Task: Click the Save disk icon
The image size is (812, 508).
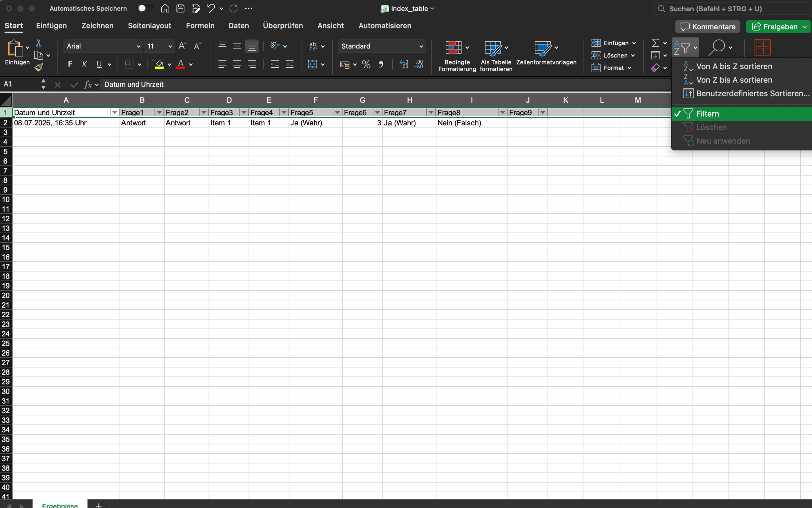Action: coord(180,8)
